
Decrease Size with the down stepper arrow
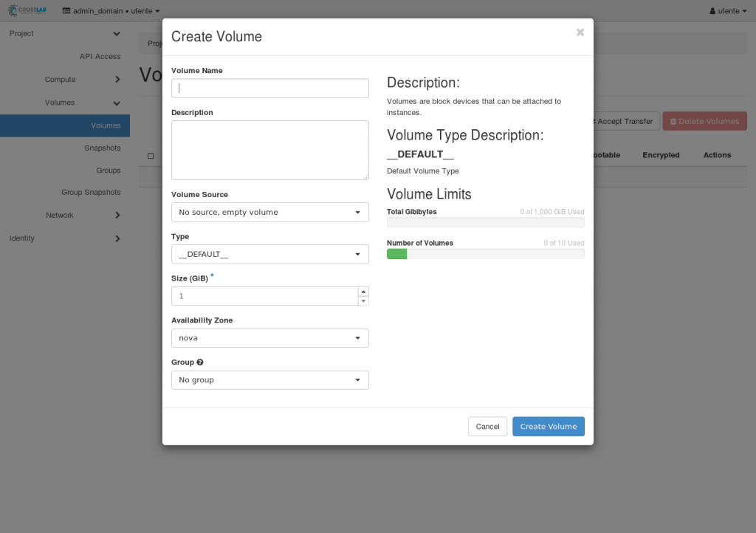coord(363,301)
